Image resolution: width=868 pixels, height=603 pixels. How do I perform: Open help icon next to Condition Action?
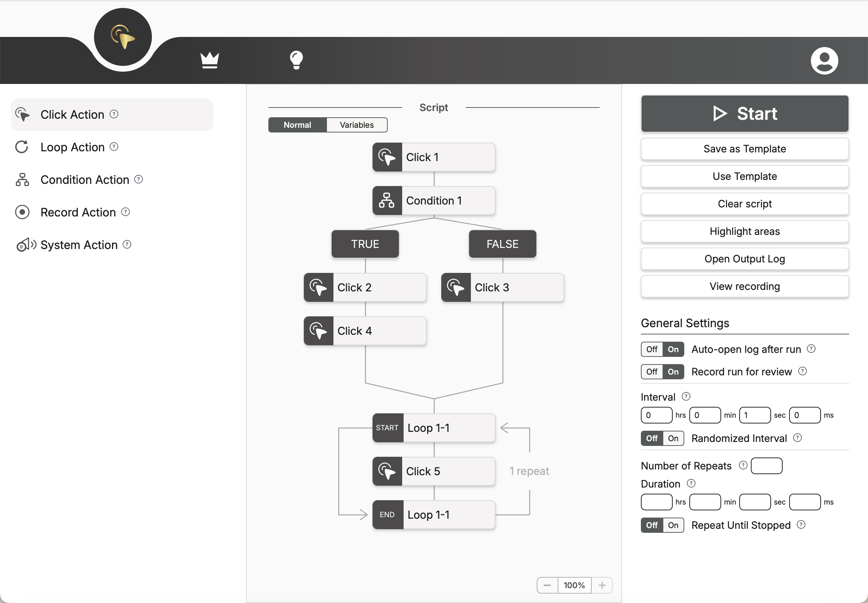pyautogui.click(x=139, y=179)
